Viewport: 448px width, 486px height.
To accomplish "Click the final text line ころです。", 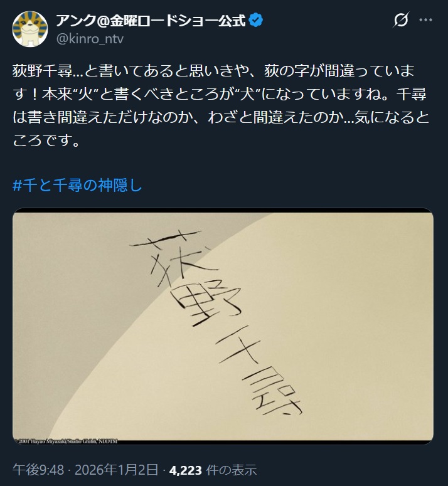I will tap(46, 140).
